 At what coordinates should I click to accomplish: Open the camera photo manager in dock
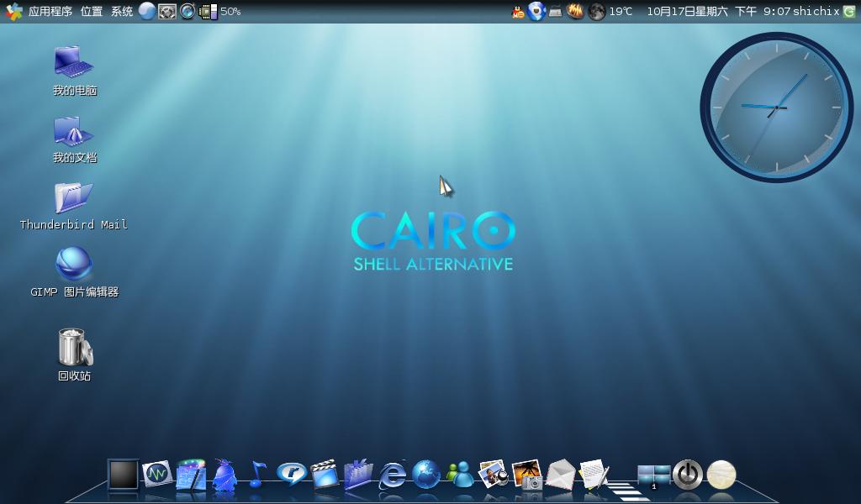tap(527, 475)
